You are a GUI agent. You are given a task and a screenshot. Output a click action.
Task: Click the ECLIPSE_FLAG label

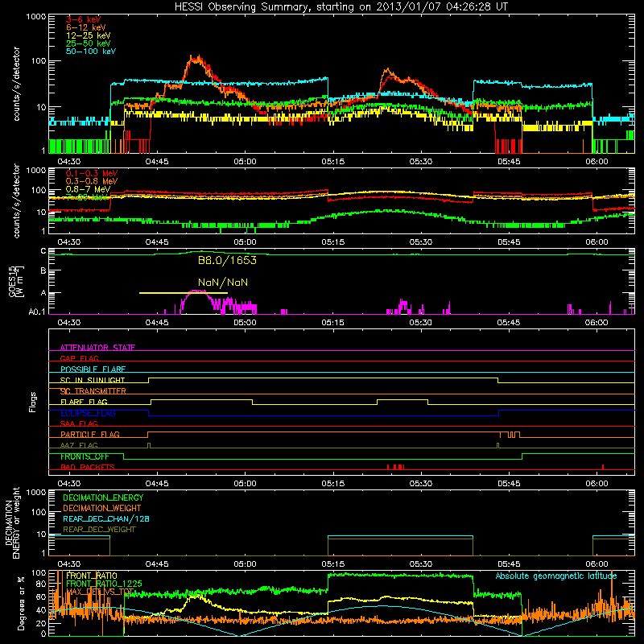tap(88, 413)
